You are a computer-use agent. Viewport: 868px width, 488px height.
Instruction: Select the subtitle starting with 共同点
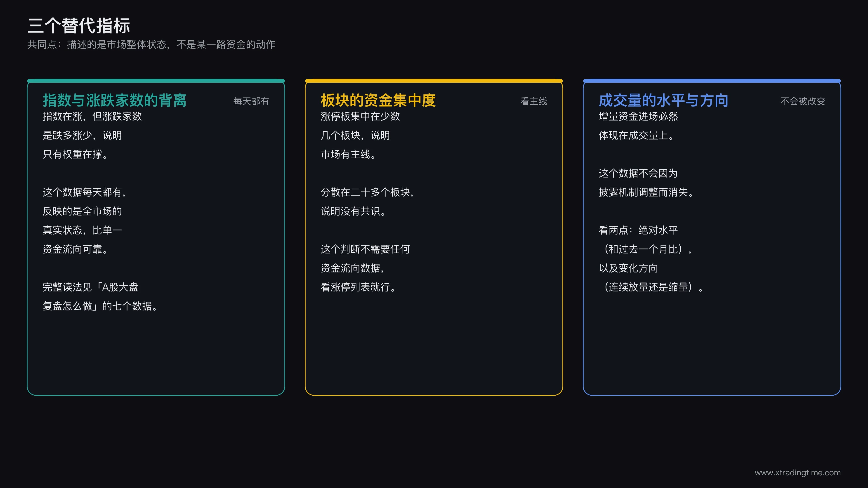(151, 45)
